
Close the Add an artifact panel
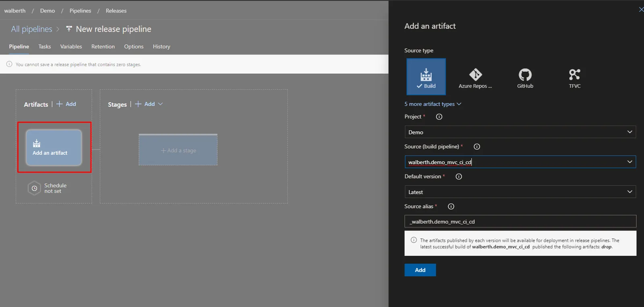[641, 9]
